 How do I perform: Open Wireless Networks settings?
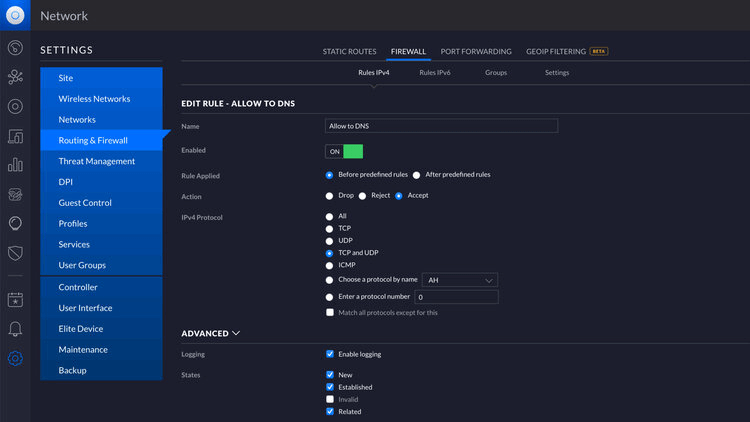(94, 99)
